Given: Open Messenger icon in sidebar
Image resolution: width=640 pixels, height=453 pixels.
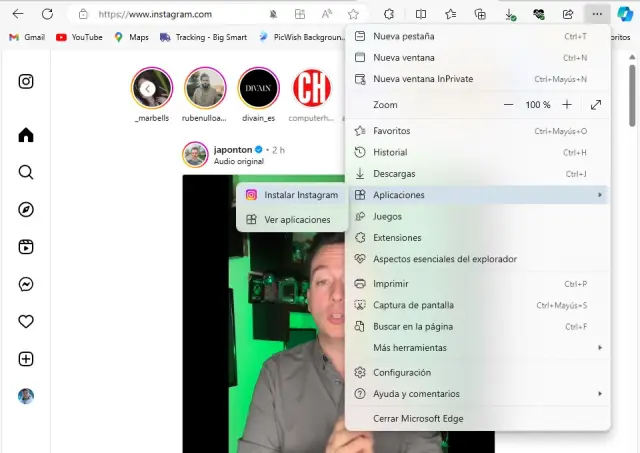Looking at the screenshot, I should [x=27, y=284].
